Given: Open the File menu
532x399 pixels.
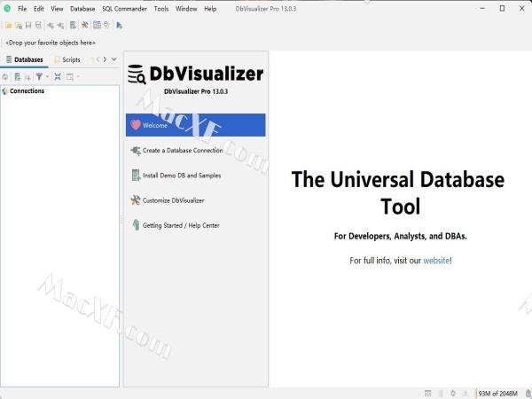Looking at the screenshot, I should pyautogui.click(x=22, y=9).
